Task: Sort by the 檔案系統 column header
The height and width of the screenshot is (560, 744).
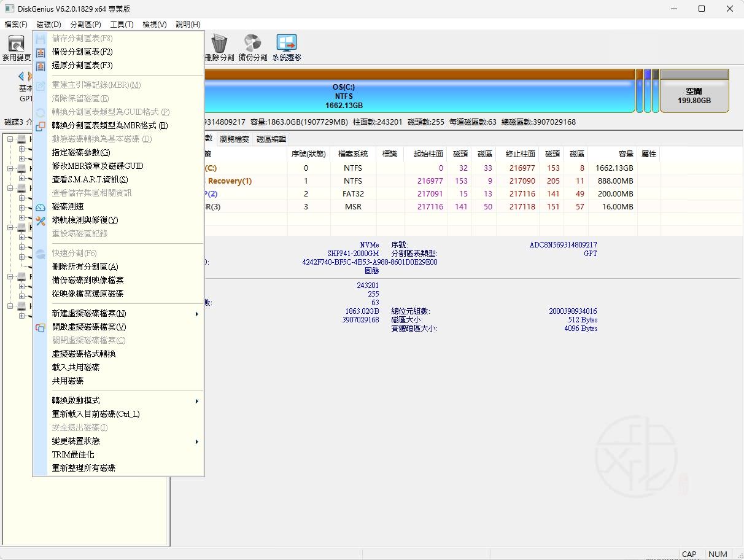Action: [x=353, y=154]
